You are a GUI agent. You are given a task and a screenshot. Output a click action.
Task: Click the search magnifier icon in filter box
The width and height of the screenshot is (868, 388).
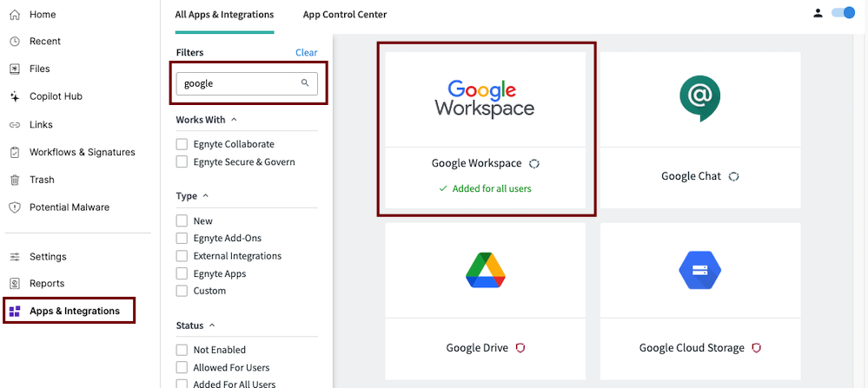point(304,83)
